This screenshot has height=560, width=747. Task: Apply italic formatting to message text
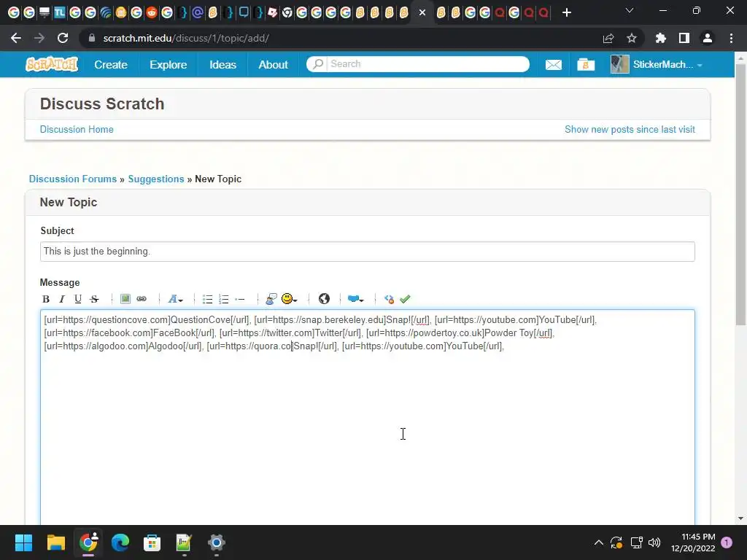pyautogui.click(x=61, y=299)
